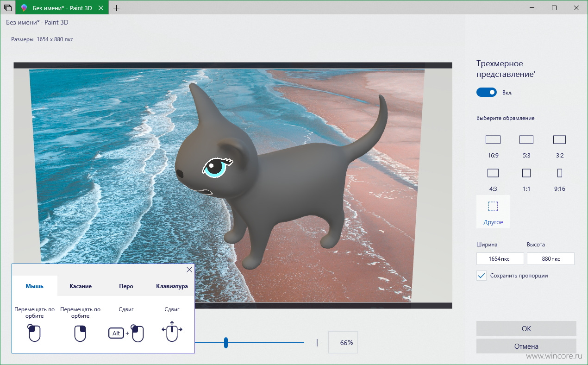This screenshot has height=365, width=588.
Task: Click the Alt plus mouse pan icon
Action: pyautogui.click(x=126, y=333)
